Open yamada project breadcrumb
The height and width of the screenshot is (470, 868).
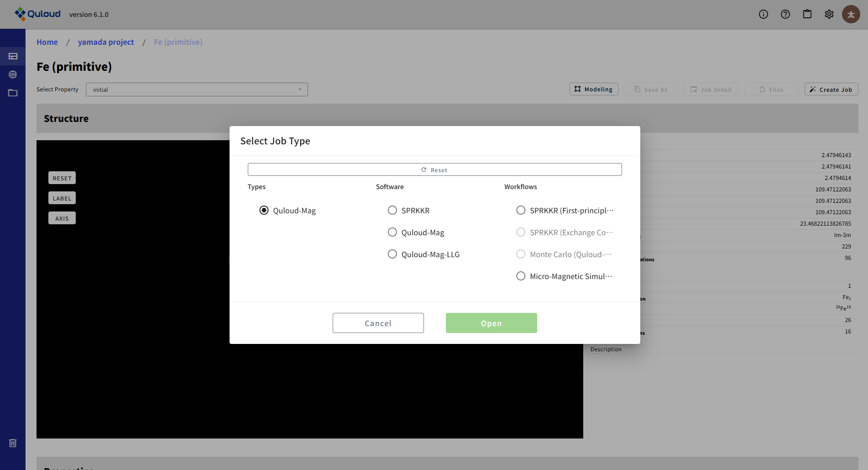[106, 42]
